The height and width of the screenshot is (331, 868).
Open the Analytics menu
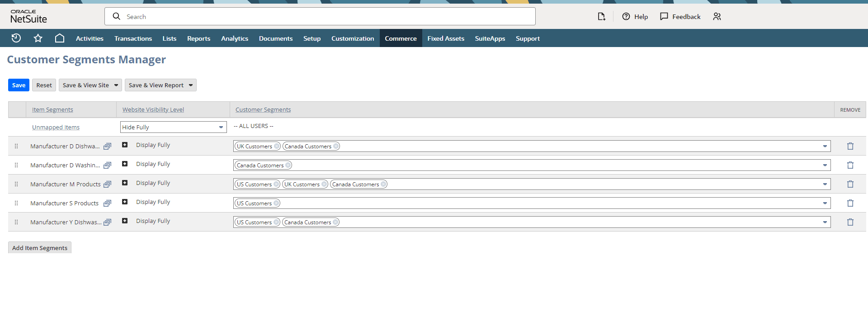tap(235, 38)
